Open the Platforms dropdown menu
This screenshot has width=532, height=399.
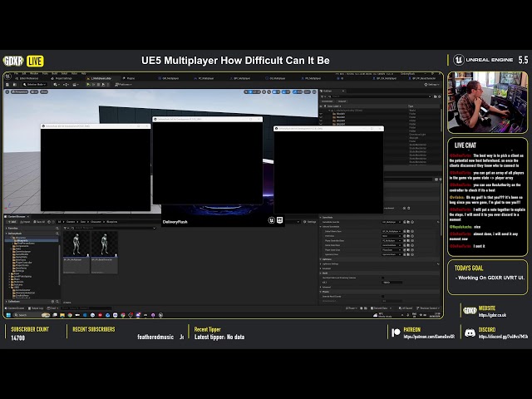[x=124, y=85]
